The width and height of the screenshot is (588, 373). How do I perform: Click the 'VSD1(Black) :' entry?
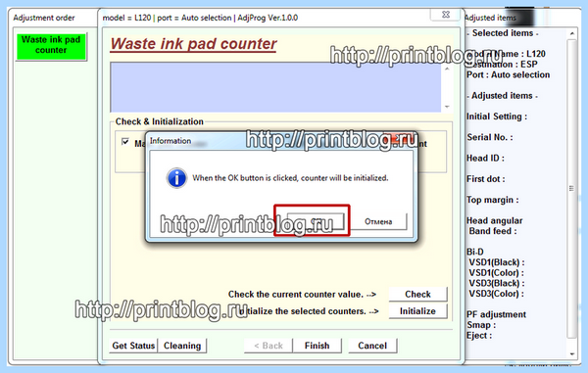[x=497, y=262]
